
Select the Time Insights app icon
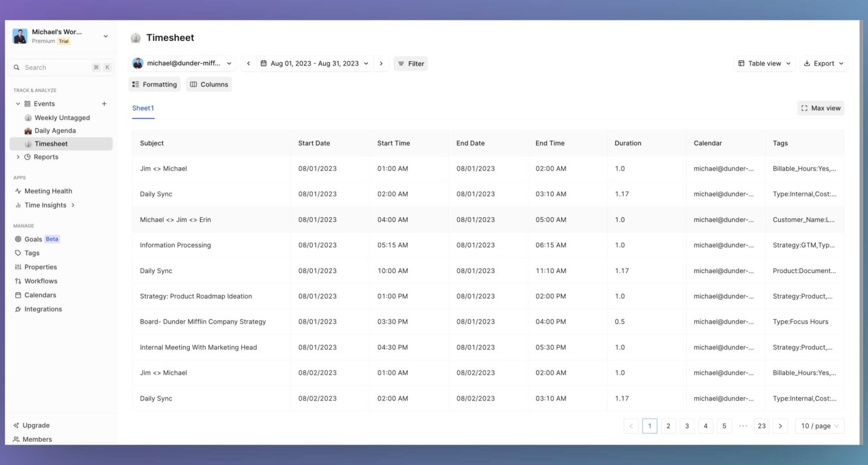click(x=18, y=205)
